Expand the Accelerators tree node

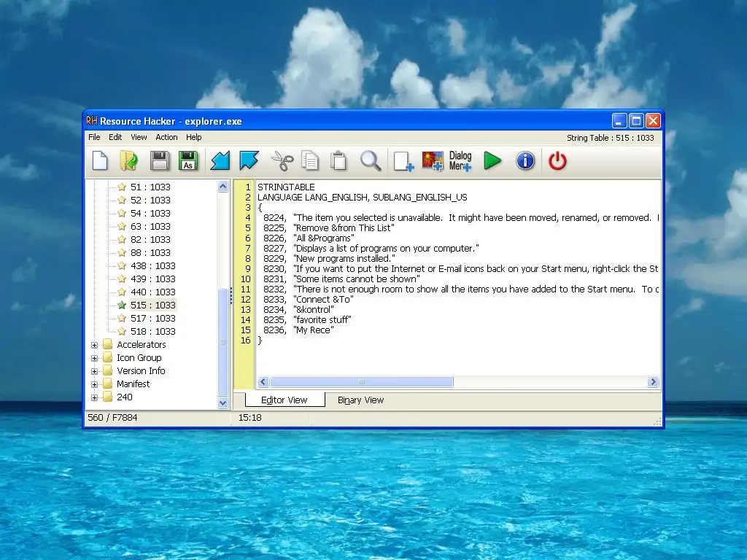pos(94,345)
